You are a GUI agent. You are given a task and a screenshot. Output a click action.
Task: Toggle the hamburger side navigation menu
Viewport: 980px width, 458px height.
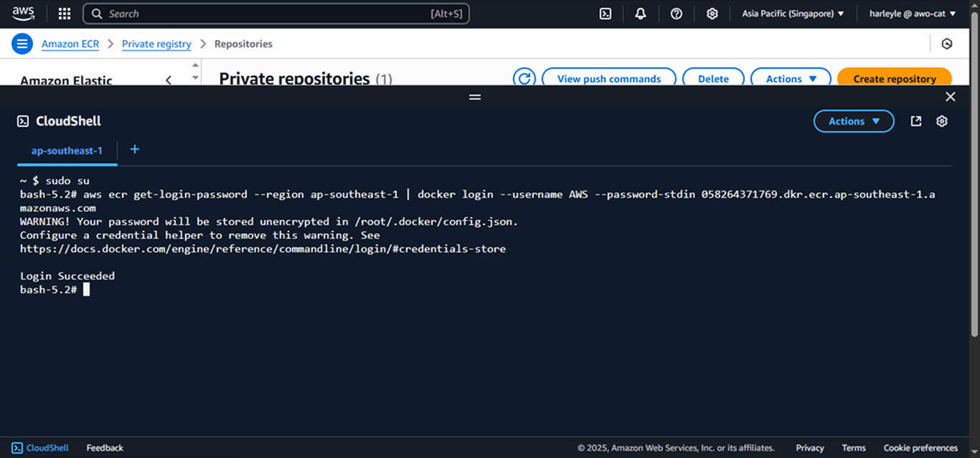pos(22,44)
